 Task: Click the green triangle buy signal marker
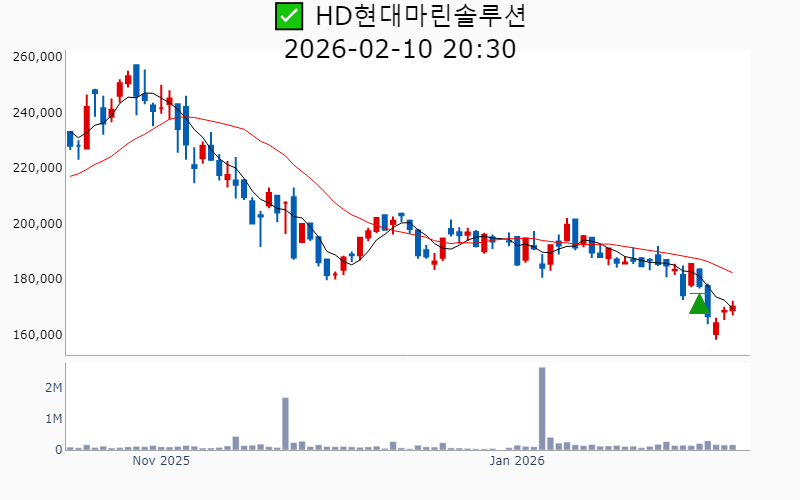click(x=699, y=303)
